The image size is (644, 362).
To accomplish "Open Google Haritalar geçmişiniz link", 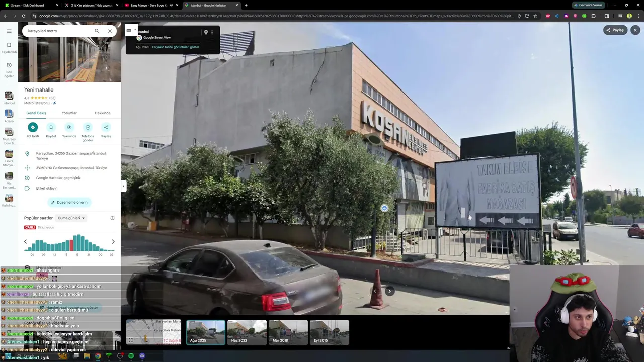I will 69,178.
